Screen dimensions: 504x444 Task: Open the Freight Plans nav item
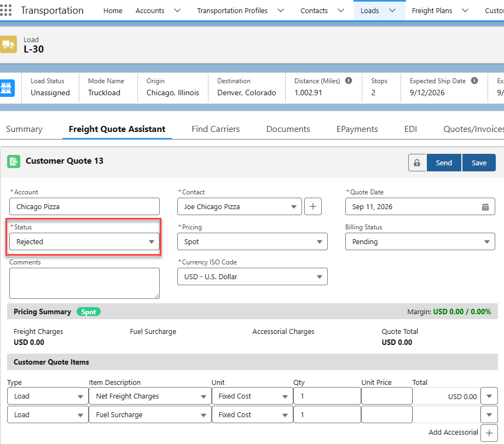pos(432,10)
